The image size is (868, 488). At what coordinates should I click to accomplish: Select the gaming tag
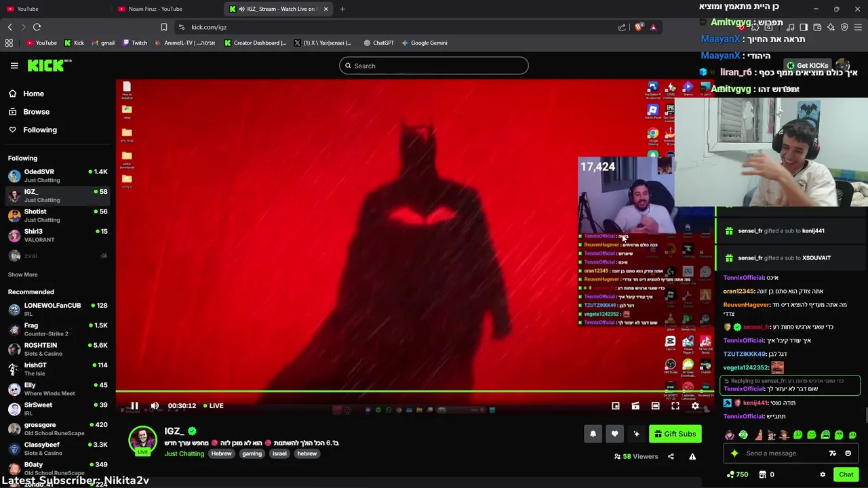(x=252, y=453)
